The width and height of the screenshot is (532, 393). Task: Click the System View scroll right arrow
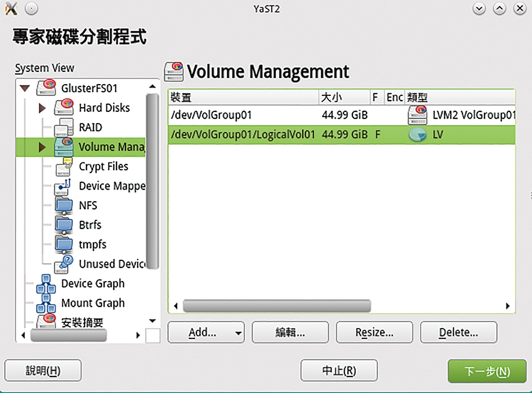[x=138, y=335]
